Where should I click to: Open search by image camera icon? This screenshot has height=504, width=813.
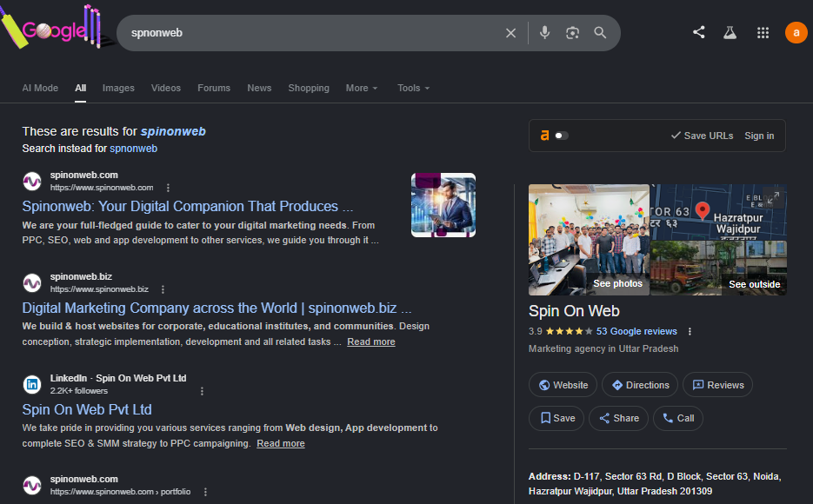(x=572, y=33)
